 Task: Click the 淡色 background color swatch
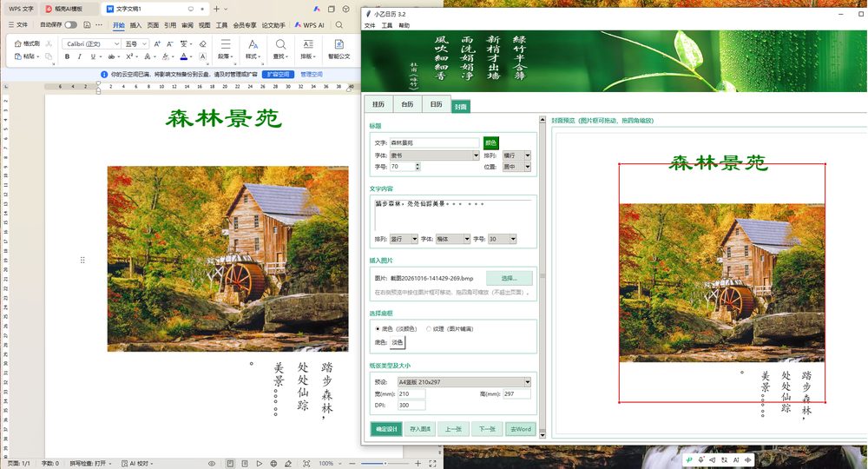tap(398, 342)
